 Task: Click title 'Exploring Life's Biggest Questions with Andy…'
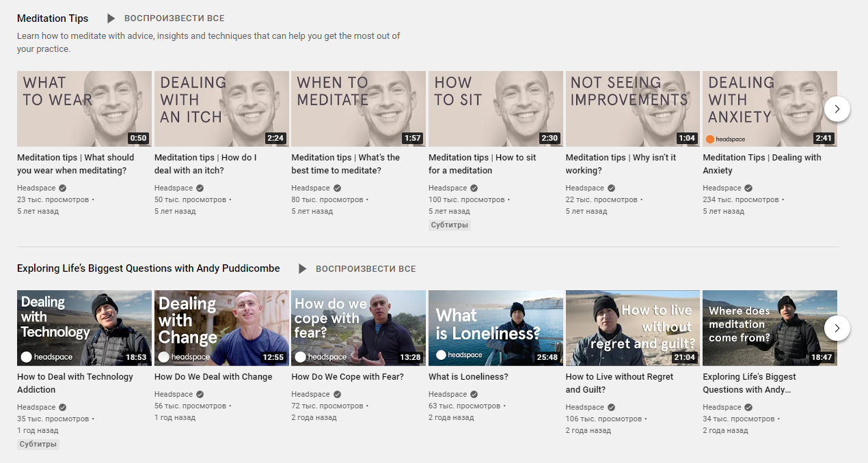(750, 383)
